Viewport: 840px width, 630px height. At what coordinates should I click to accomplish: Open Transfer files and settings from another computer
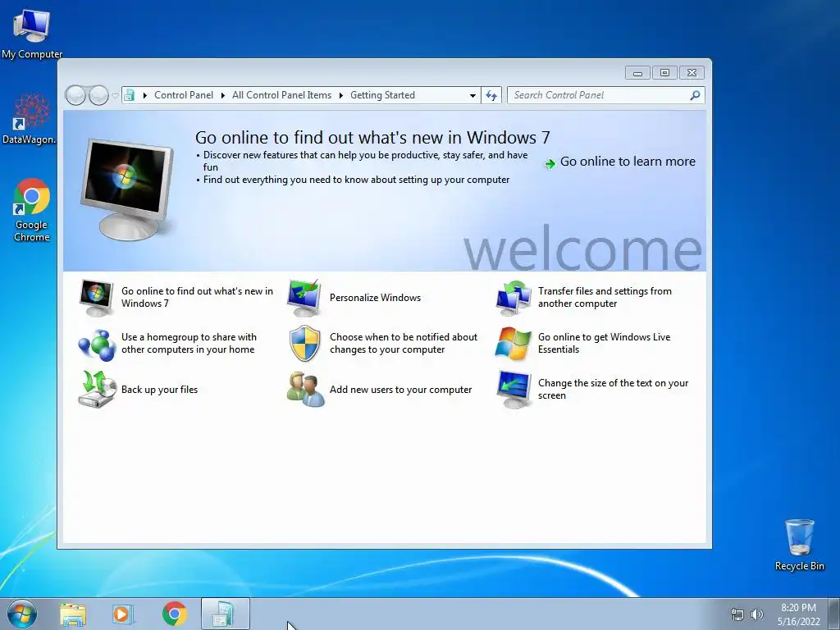click(x=605, y=297)
